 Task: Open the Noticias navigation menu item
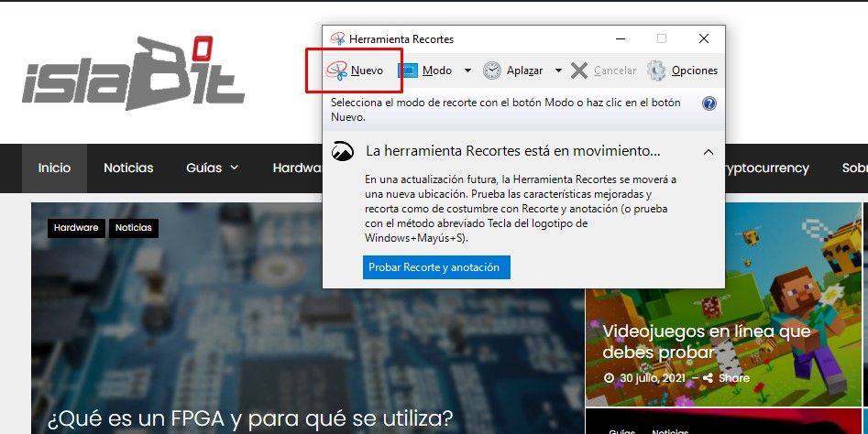(128, 168)
